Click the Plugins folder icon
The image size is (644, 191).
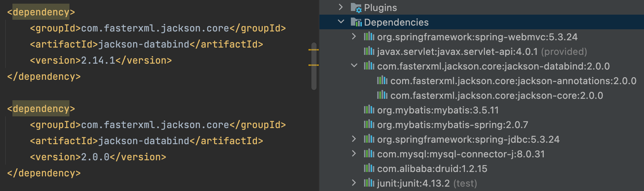(x=356, y=8)
